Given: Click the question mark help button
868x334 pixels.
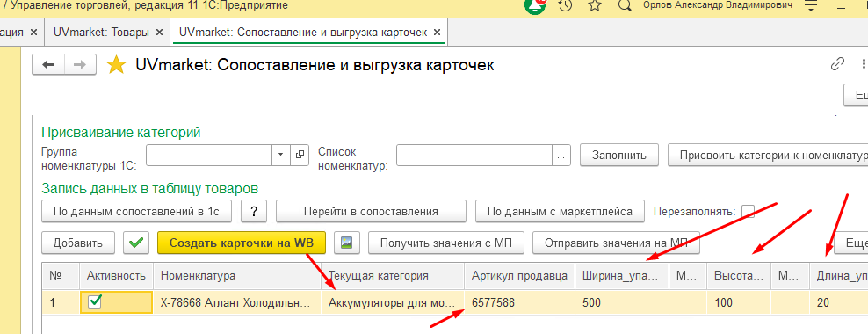Looking at the screenshot, I should pos(254,211).
